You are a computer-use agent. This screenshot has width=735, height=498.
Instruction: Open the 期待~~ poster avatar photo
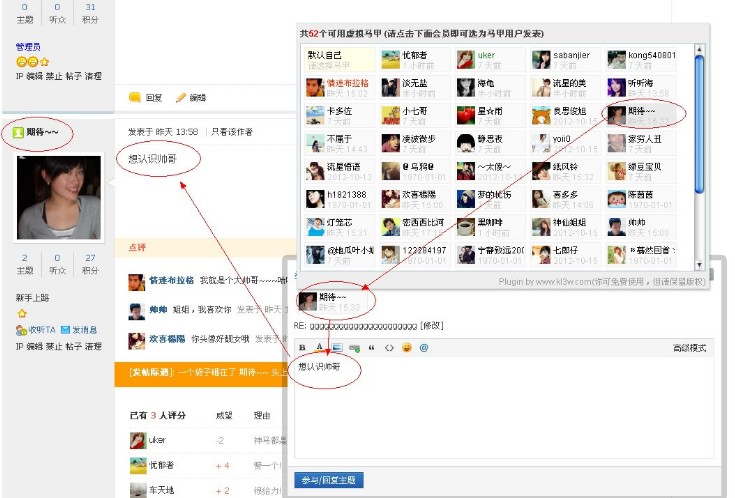[58, 196]
